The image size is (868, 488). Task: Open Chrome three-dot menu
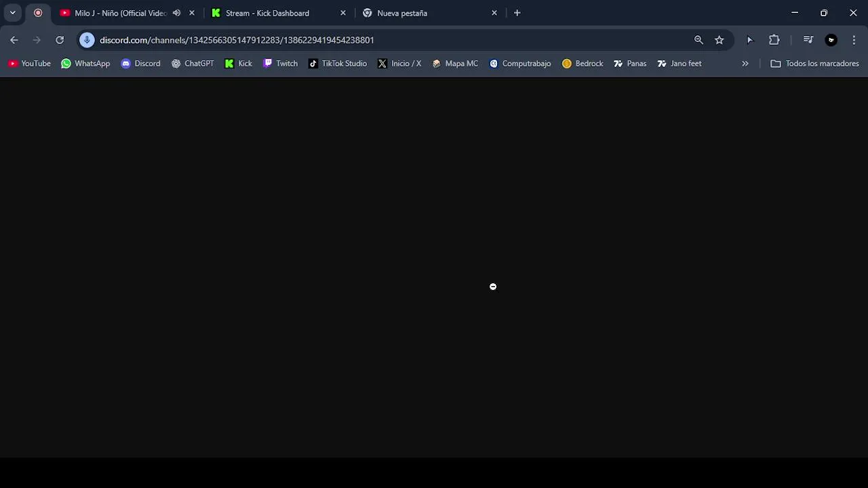[x=854, y=40]
